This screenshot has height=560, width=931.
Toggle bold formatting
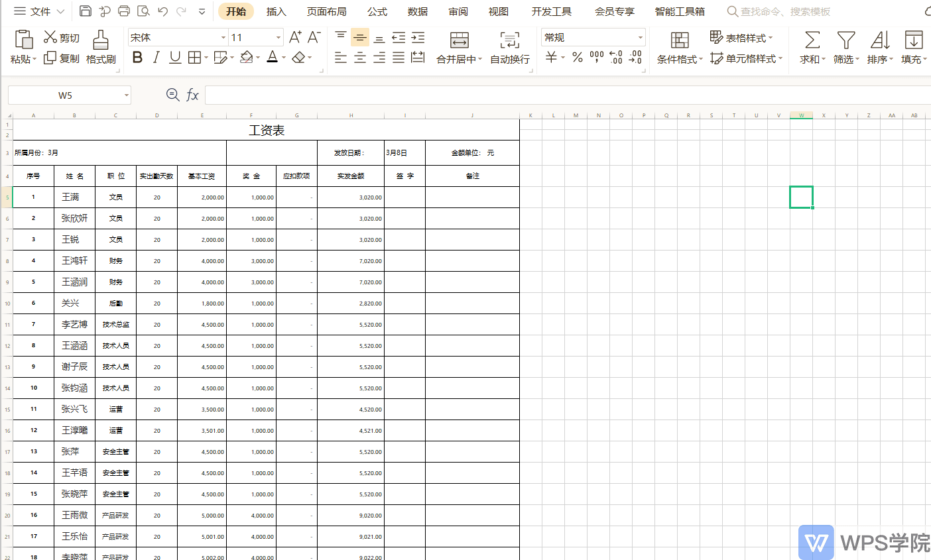coord(137,58)
